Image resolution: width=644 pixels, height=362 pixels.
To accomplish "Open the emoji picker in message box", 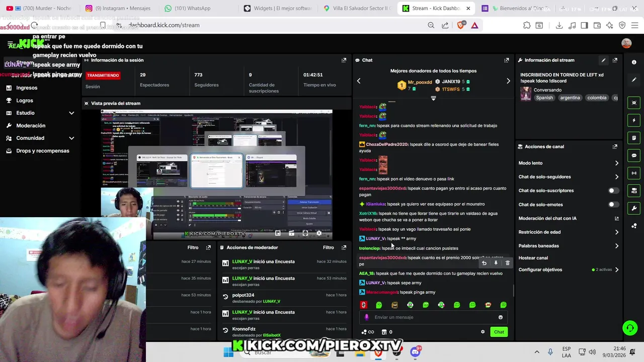I will [500, 317].
